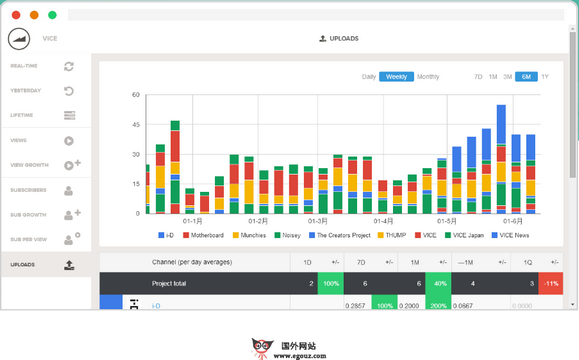Click the upload icon in page header

(323, 38)
